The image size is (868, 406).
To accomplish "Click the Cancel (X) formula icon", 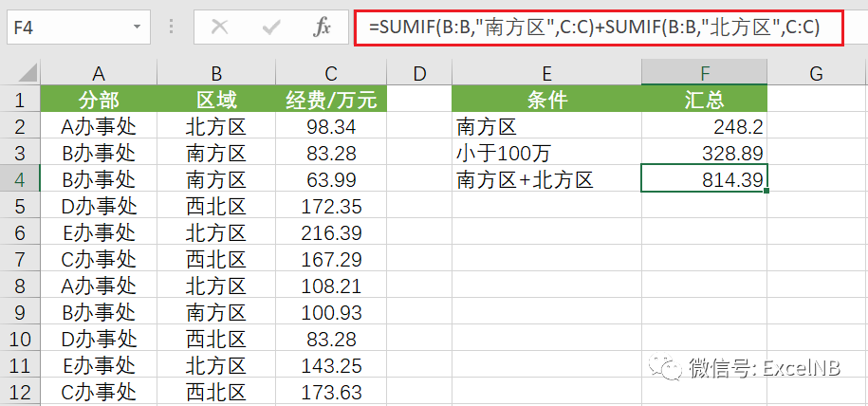I will [220, 26].
